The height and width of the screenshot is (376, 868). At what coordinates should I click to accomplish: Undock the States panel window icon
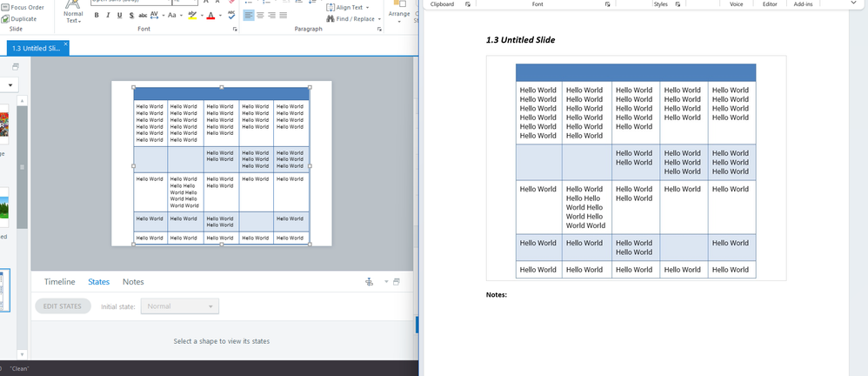[397, 282]
